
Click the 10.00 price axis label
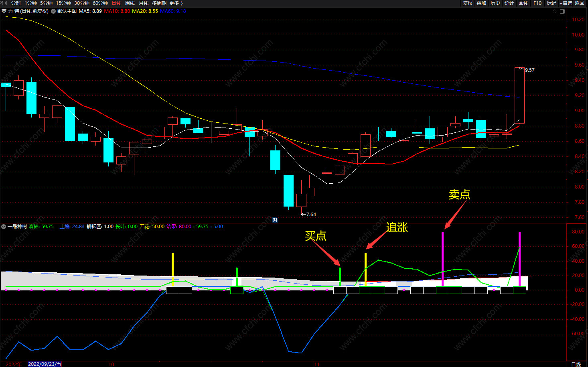coord(578,35)
